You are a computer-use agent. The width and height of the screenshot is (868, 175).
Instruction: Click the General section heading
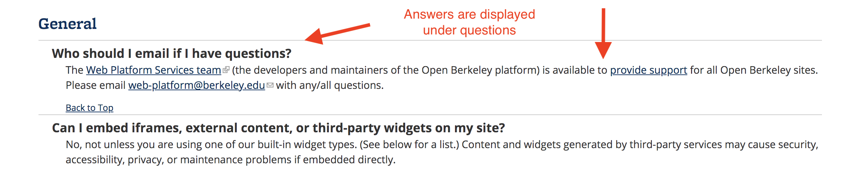pyautogui.click(x=67, y=24)
